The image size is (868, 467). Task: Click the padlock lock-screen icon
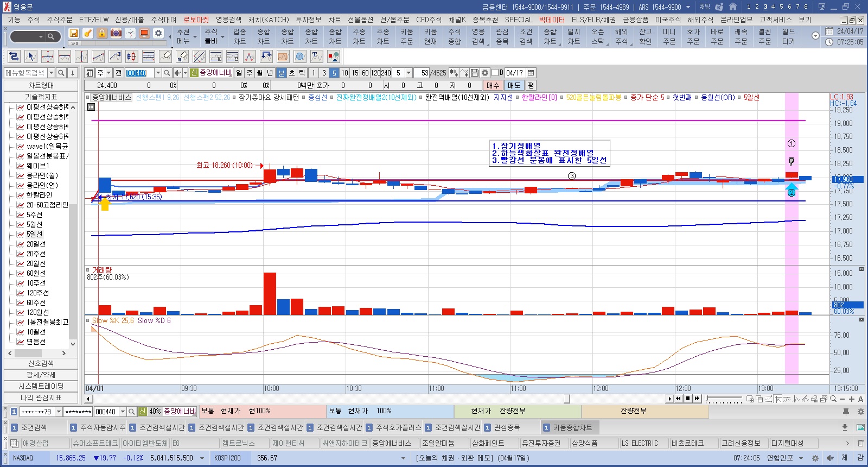pyautogui.click(x=102, y=33)
